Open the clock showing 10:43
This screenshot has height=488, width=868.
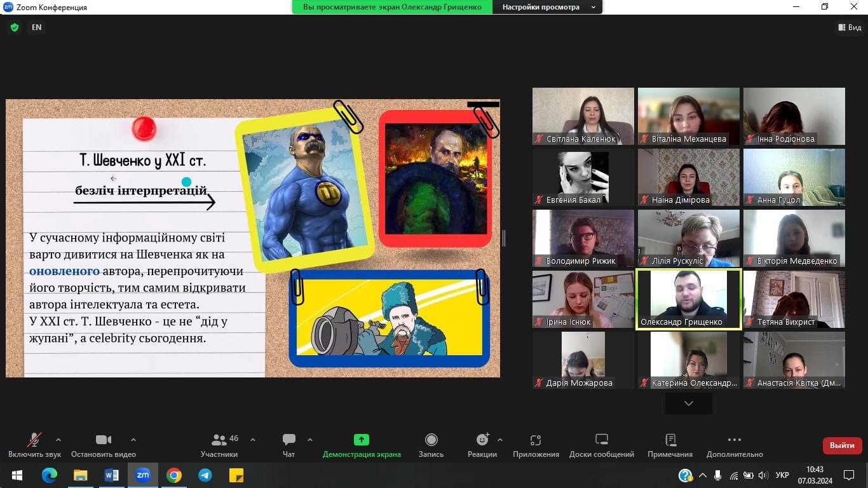pyautogui.click(x=815, y=475)
